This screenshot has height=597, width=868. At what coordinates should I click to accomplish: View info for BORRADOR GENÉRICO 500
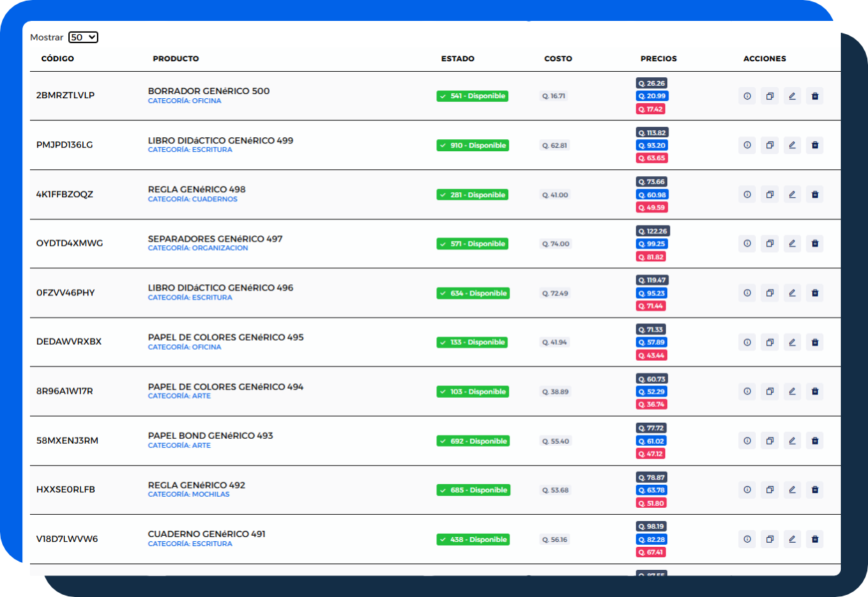[747, 96]
